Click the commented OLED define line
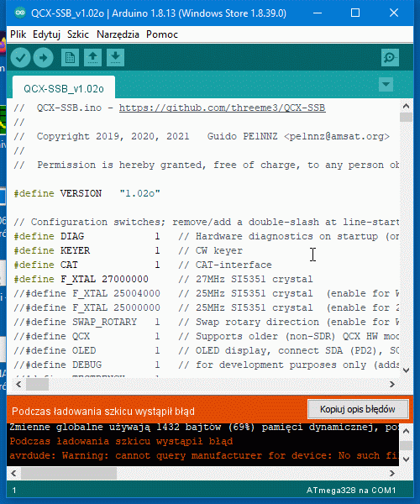Image resolution: width=420 pixels, height=504 pixels. pyautogui.click(x=206, y=350)
